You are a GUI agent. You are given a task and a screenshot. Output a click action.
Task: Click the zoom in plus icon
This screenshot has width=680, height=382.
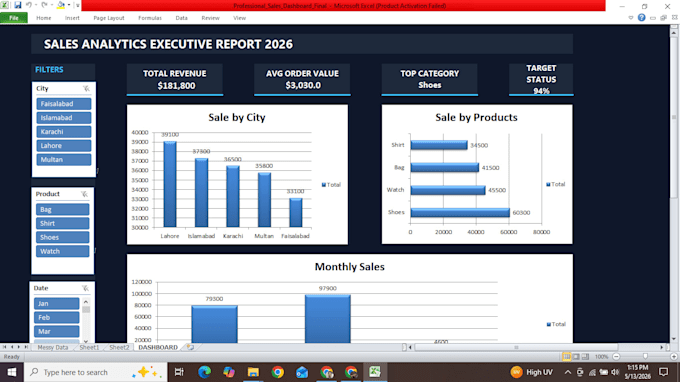click(x=673, y=357)
